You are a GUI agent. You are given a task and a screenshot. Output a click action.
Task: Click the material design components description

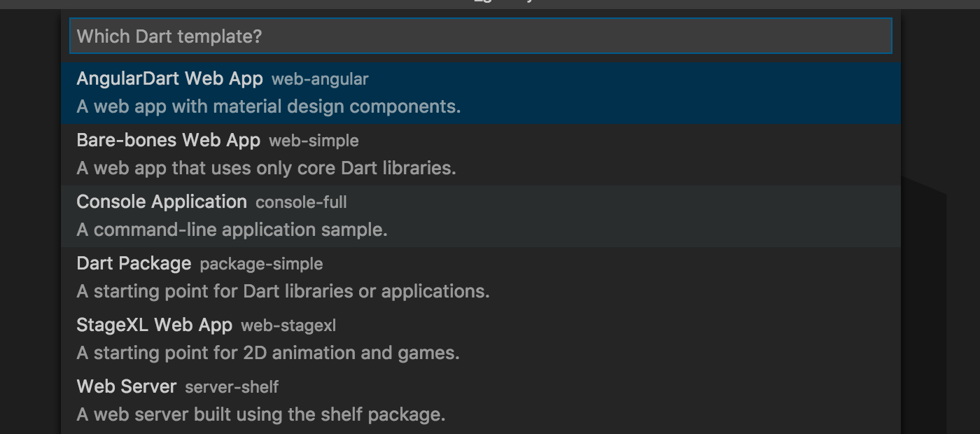[269, 106]
